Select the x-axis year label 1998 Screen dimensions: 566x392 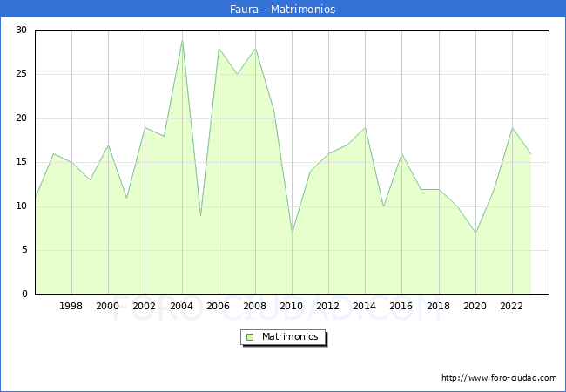[71, 306]
